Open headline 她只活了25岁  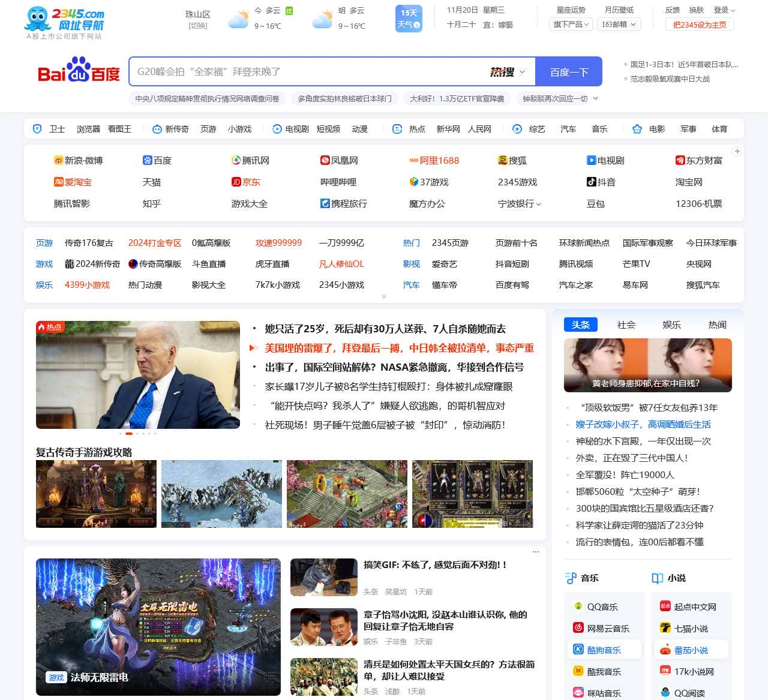pos(385,329)
